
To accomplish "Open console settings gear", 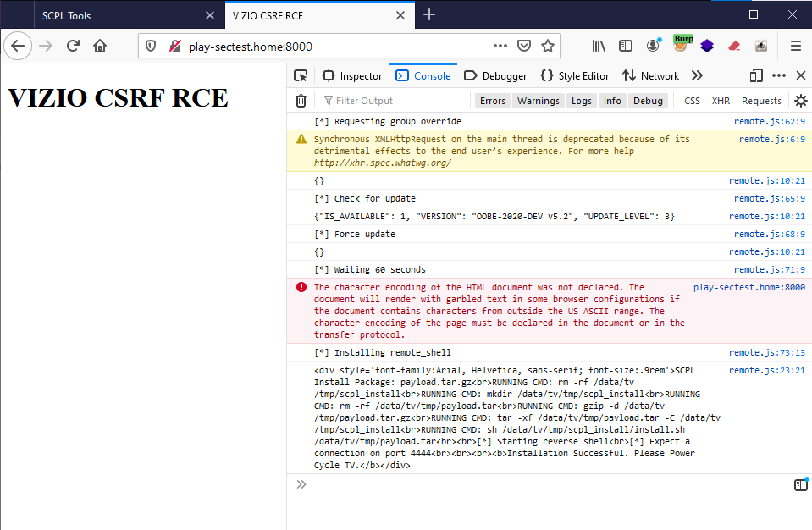I will click(801, 101).
